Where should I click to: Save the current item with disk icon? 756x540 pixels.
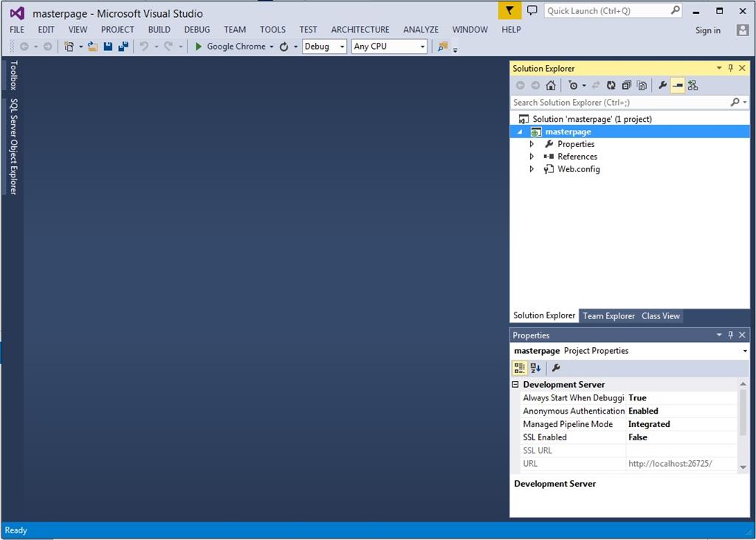[108, 47]
